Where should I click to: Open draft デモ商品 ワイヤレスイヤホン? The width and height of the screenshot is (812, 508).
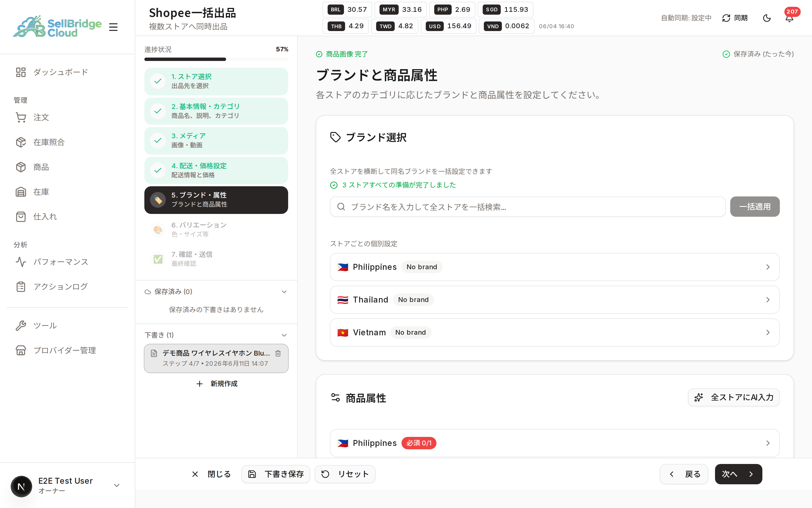coord(216,358)
